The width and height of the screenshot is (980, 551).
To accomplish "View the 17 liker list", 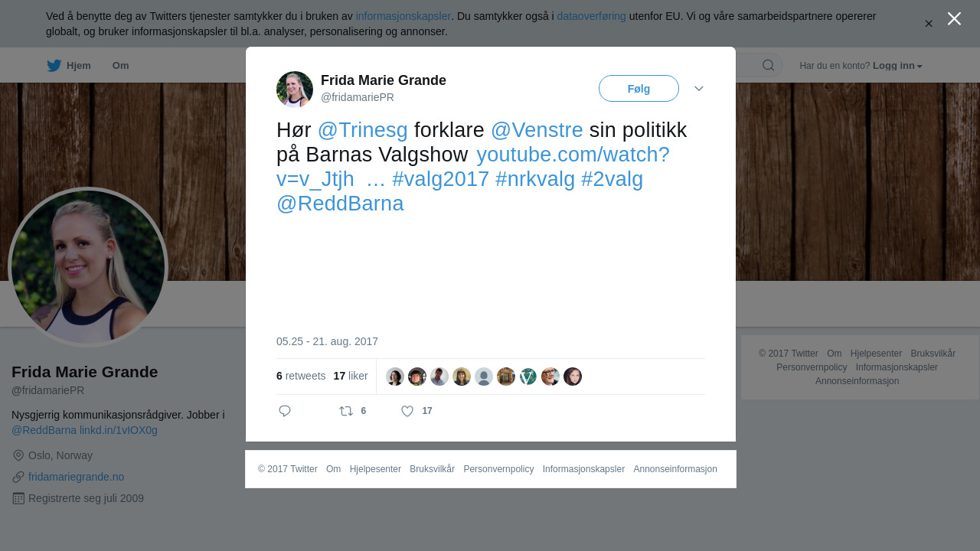I will (x=351, y=377).
